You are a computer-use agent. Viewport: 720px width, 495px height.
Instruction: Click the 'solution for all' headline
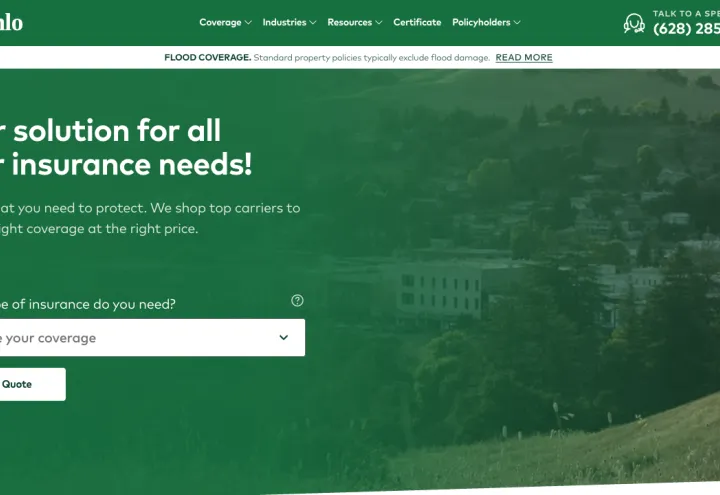click(117, 130)
